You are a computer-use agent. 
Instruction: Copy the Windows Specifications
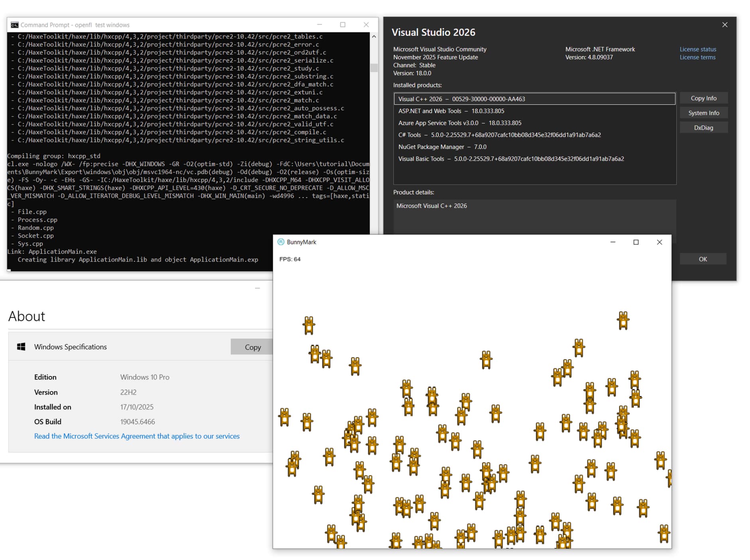[252, 347]
